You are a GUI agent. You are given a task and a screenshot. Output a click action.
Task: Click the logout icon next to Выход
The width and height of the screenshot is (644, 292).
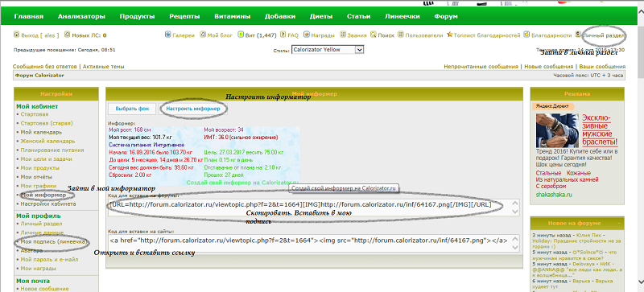[x=16, y=35]
